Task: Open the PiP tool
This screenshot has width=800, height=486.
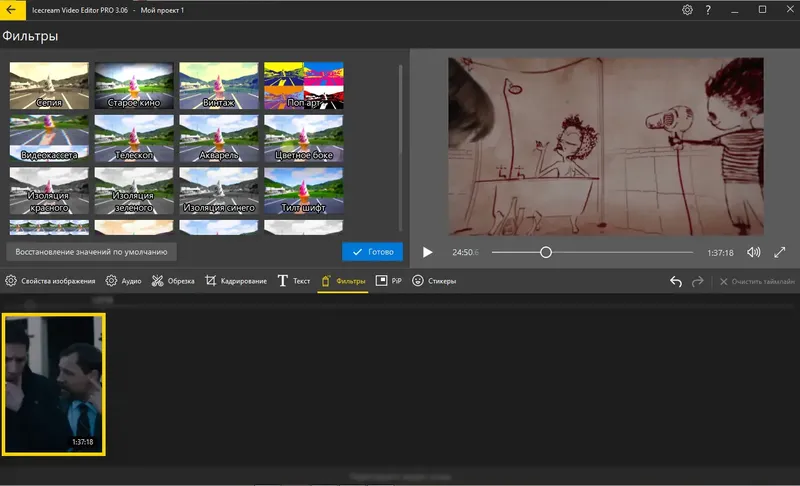Action: pyautogui.click(x=389, y=281)
